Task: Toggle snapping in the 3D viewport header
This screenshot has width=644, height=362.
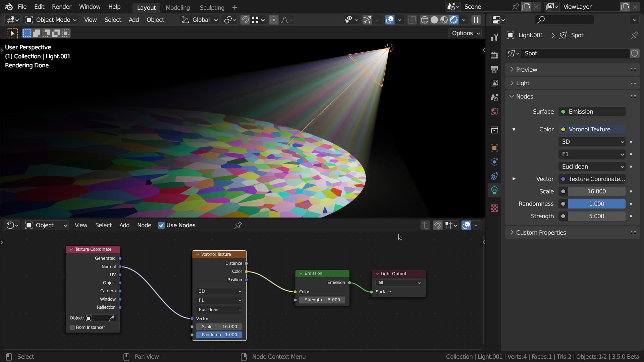Action: pos(245,20)
